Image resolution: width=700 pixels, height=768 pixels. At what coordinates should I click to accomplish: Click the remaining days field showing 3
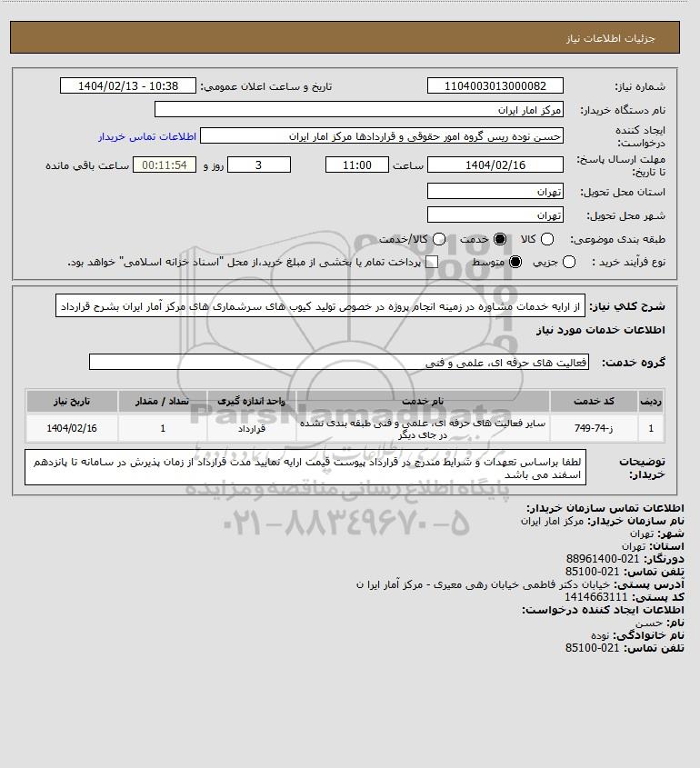(x=259, y=165)
